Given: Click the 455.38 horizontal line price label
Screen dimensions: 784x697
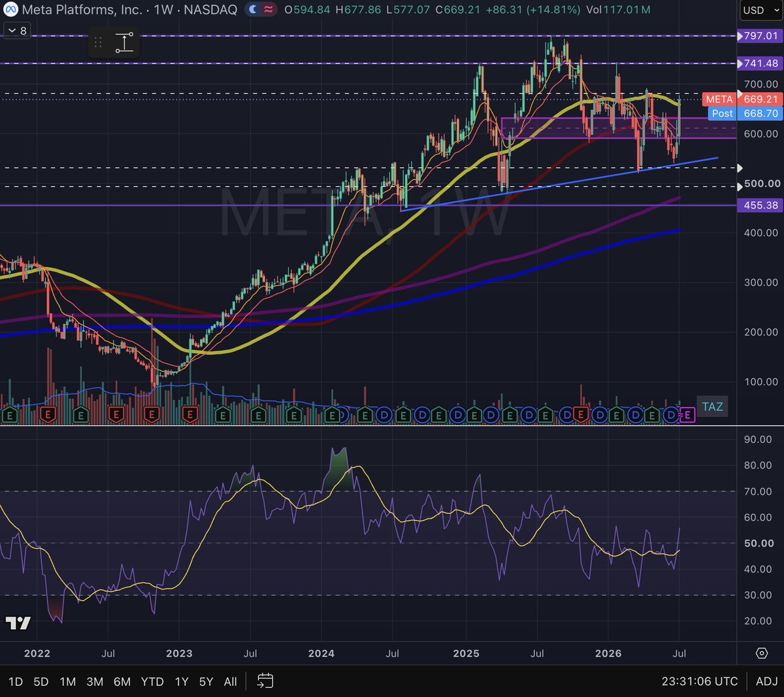Looking at the screenshot, I should tap(759, 205).
